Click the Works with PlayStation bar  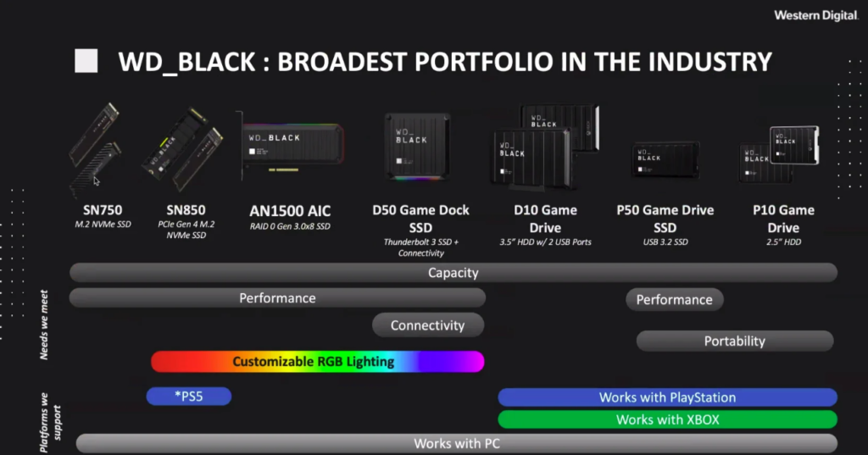click(x=668, y=397)
